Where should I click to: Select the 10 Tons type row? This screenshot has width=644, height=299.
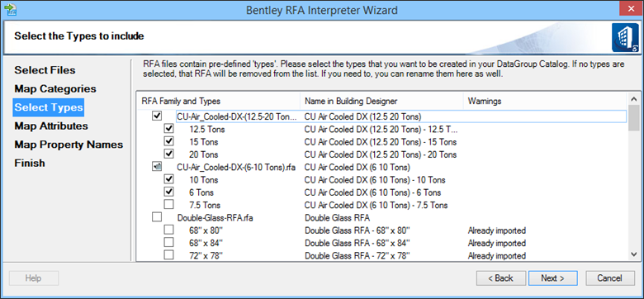click(x=381, y=179)
